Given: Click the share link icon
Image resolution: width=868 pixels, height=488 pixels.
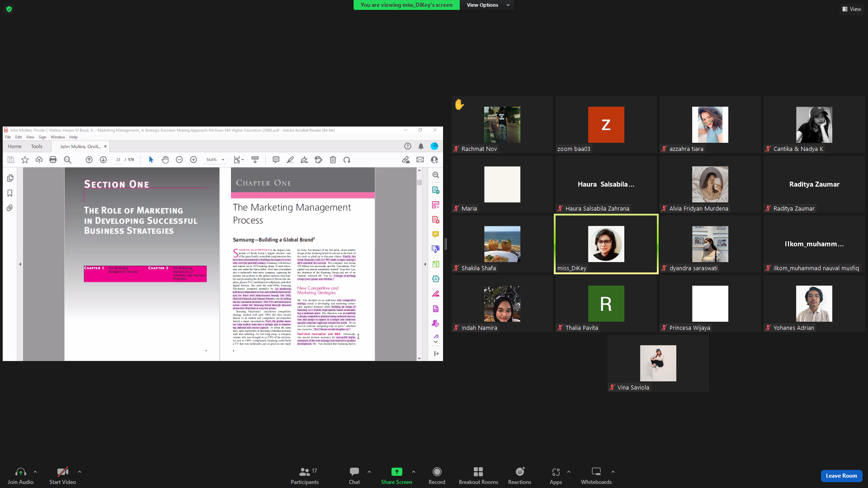Looking at the screenshot, I should (x=406, y=160).
